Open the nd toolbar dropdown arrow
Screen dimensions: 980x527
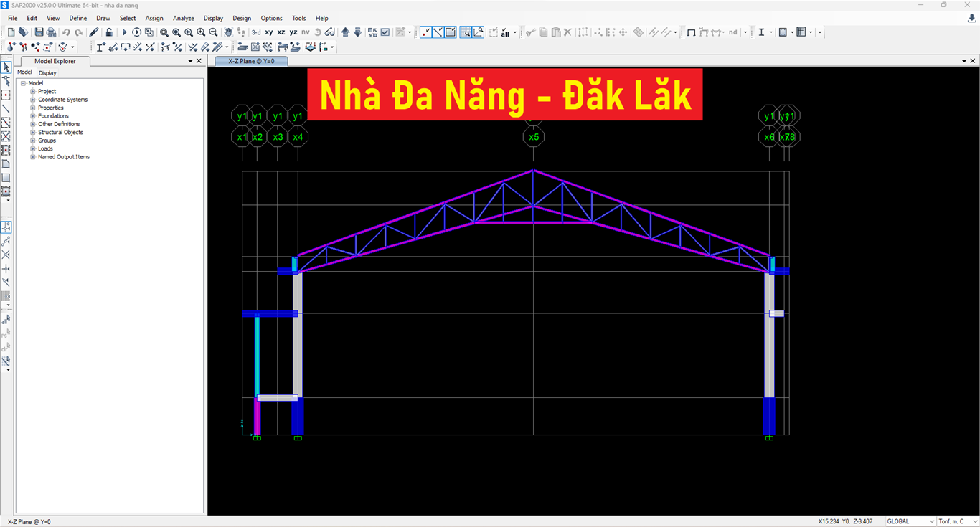tap(745, 32)
